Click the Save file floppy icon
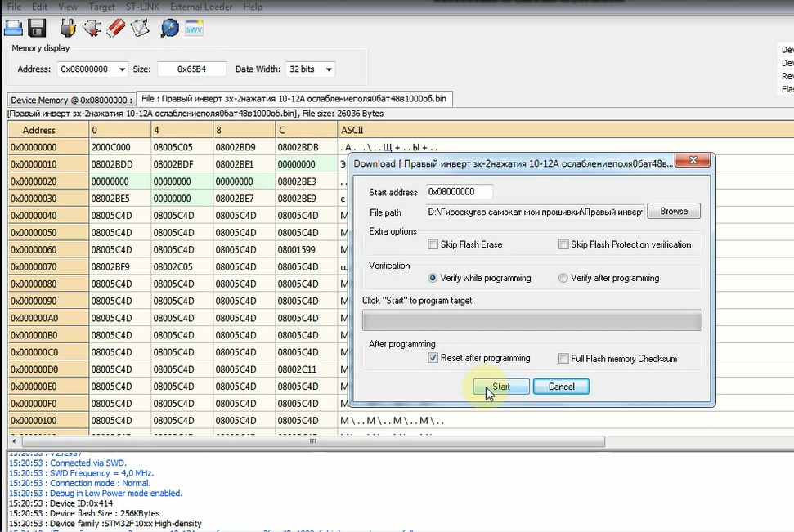This screenshot has width=794, height=532. (x=37, y=29)
